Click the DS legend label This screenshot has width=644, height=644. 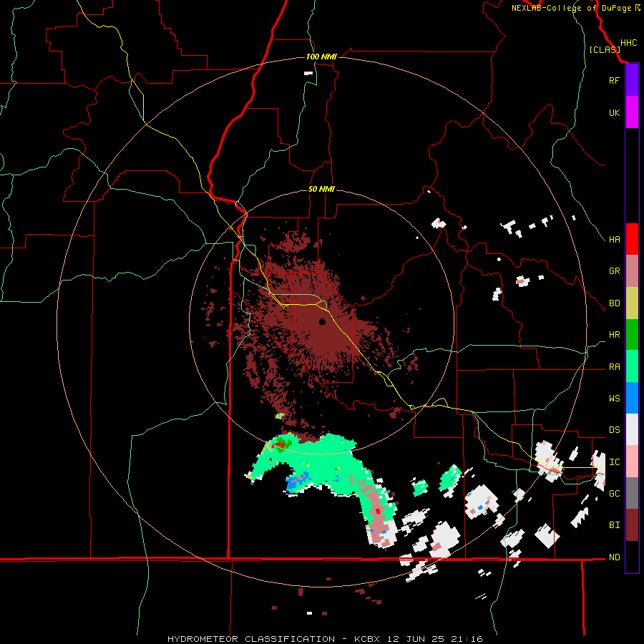[x=614, y=430]
